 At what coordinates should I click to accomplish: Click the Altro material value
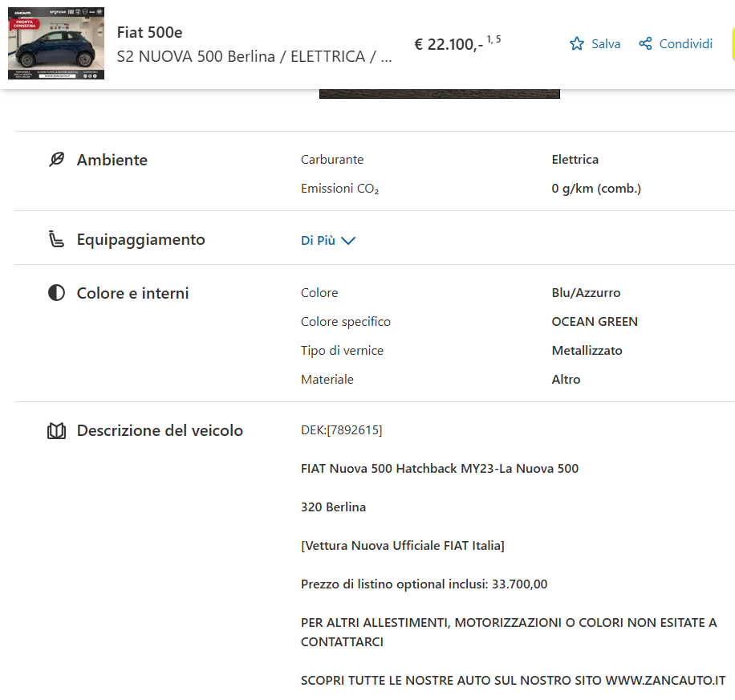pos(566,380)
